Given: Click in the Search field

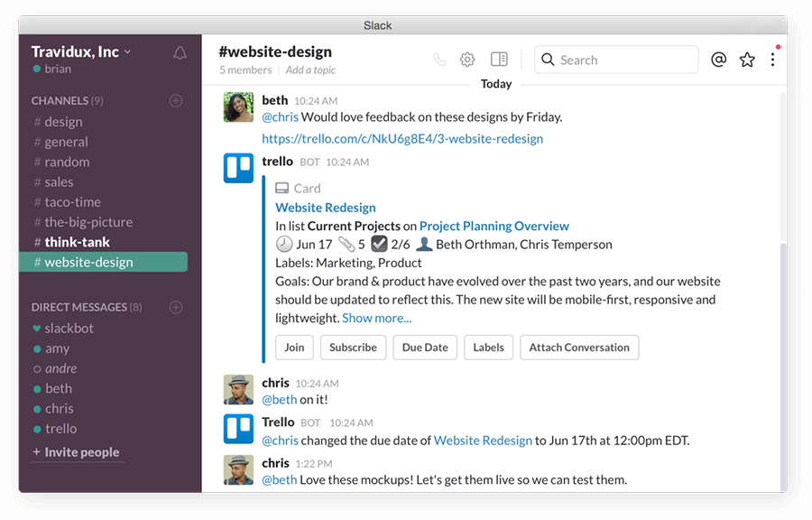Looking at the screenshot, I should [616, 60].
